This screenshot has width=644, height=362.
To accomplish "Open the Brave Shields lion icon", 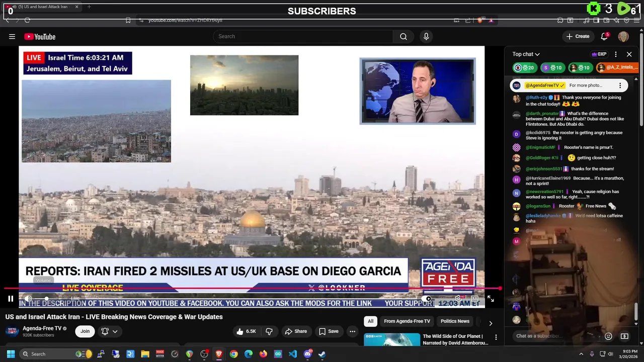I will (x=480, y=20).
